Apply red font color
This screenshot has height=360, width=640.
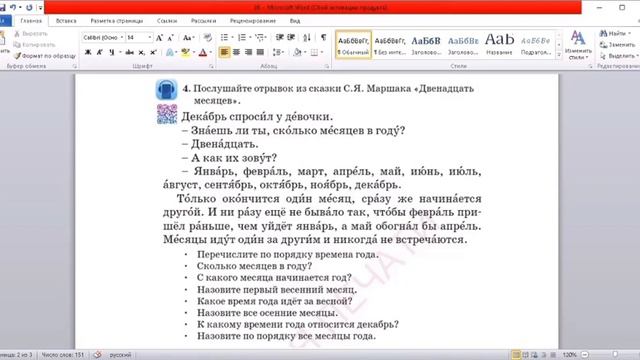tap(203, 52)
